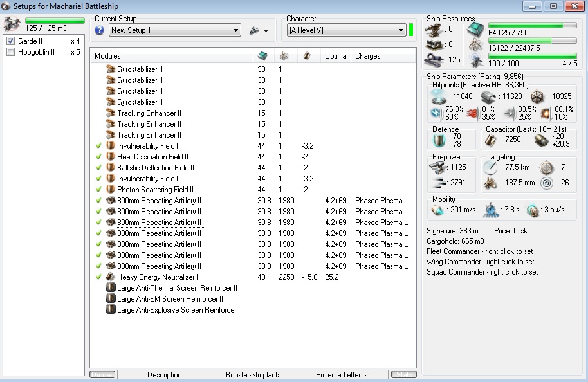
Task: Select the Projected effects tab
Action: [342, 375]
